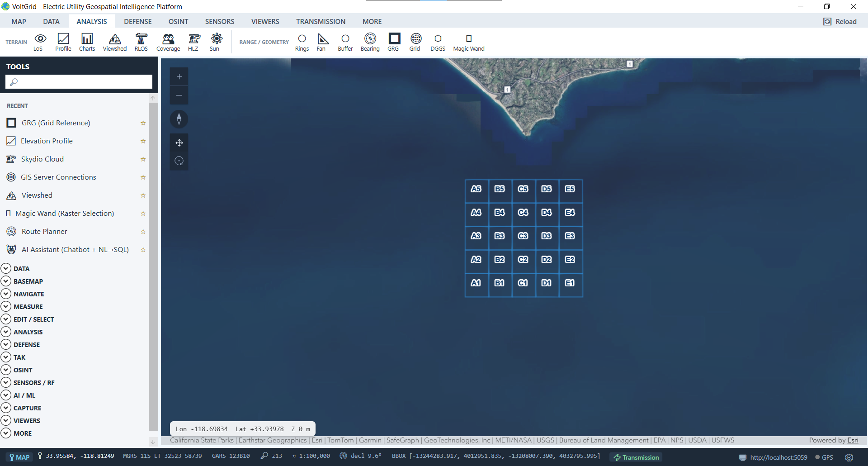This screenshot has height=466, width=868.
Task: Open the OSINT ribbon tab
Action: 179,22
